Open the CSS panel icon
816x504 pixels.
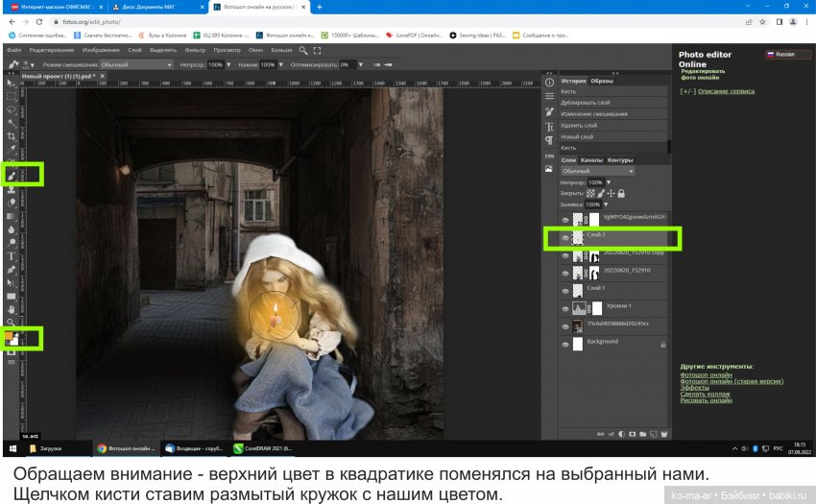(549, 156)
